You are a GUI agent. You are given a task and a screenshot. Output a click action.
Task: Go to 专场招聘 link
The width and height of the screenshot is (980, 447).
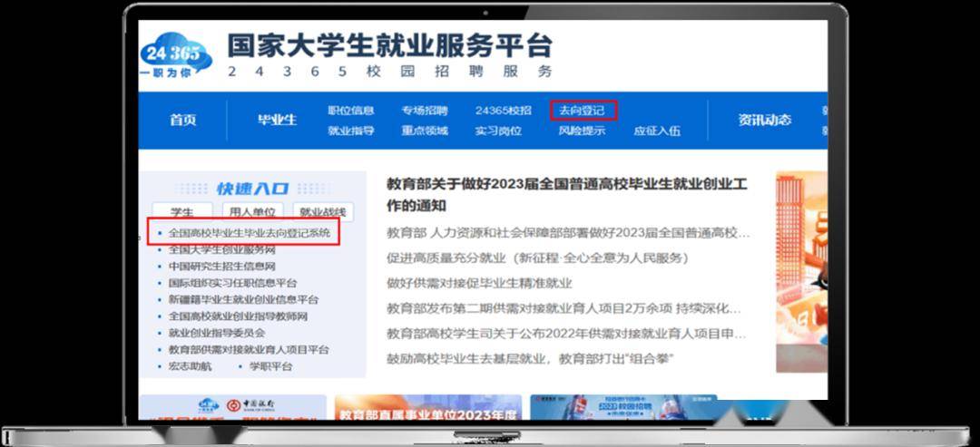pyautogui.click(x=425, y=111)
